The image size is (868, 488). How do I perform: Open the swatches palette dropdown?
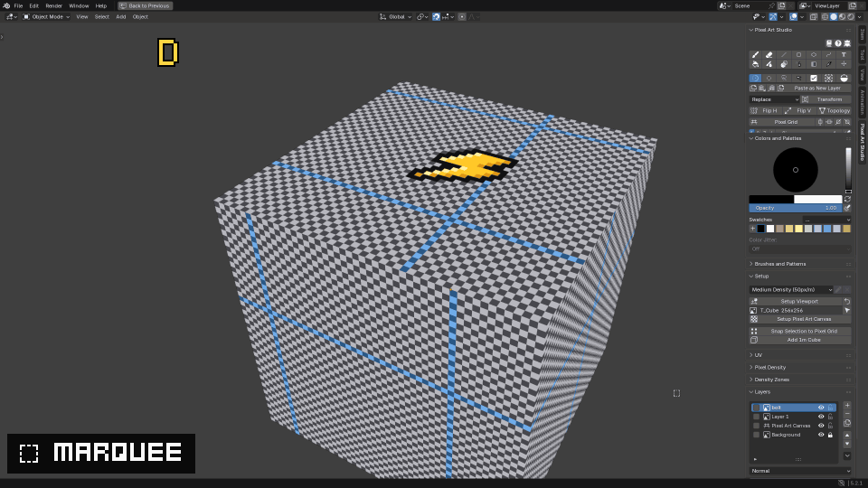click(826, 220)
